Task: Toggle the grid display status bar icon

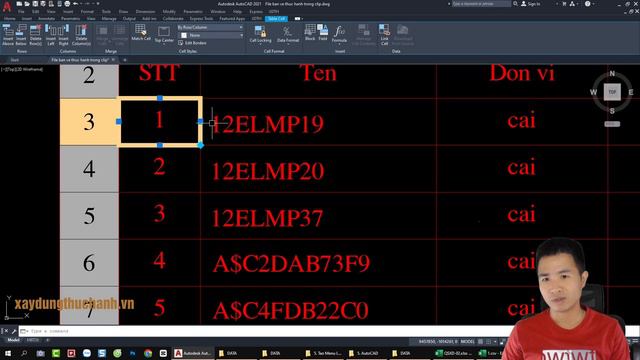Action: [x=481, y=341]
